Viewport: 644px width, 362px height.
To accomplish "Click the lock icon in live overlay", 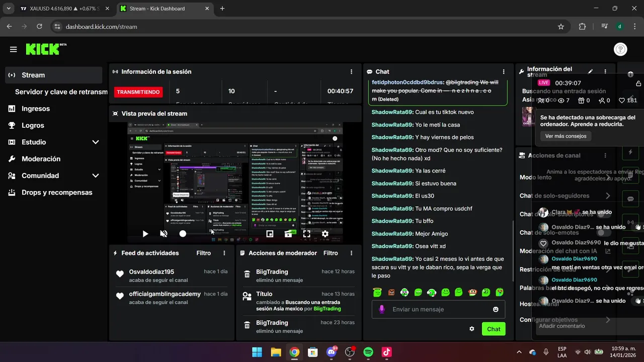I will [x=638, y=83].
